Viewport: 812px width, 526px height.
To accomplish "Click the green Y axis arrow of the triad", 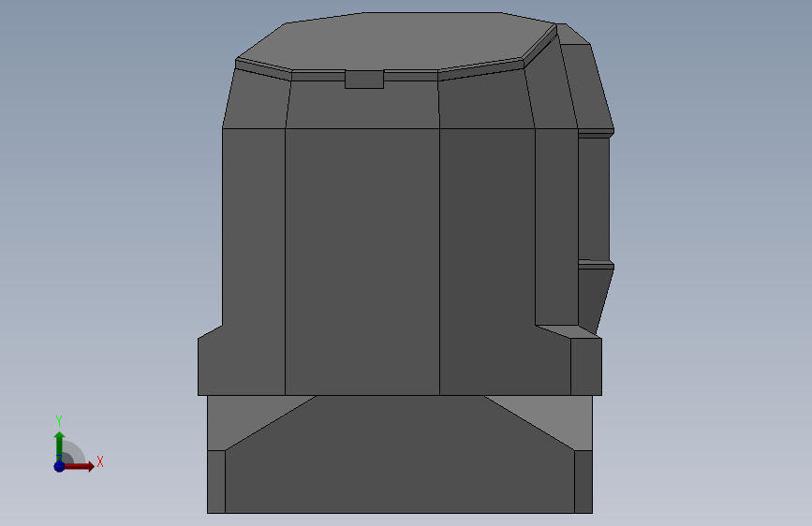I will point(59,446).
